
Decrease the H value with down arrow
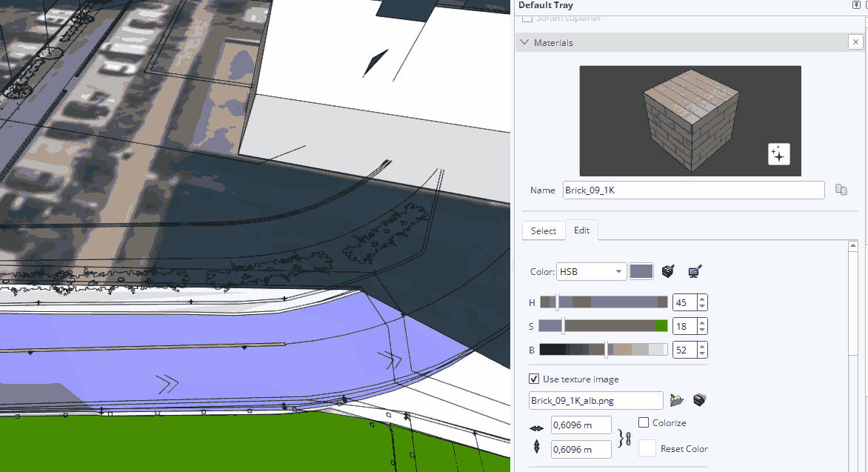pyautogui.click(x=702, y=306)
